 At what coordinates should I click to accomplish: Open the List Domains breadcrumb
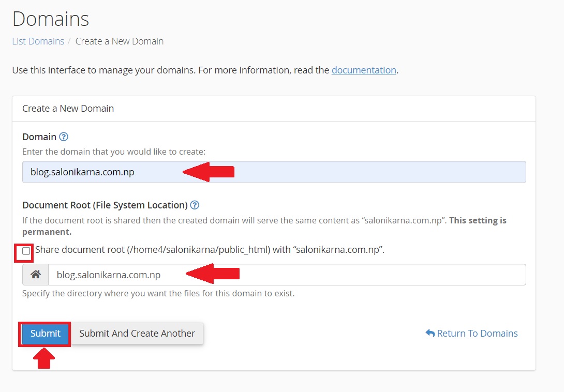(38, 41)
